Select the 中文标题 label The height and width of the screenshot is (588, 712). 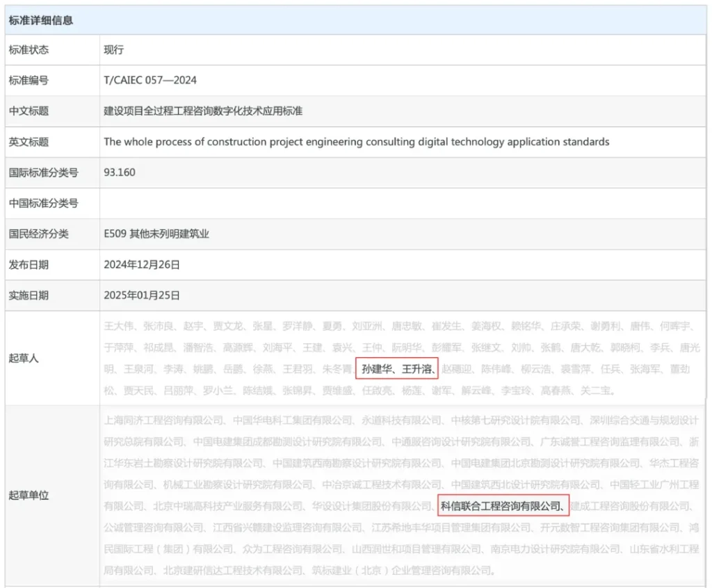29,111
